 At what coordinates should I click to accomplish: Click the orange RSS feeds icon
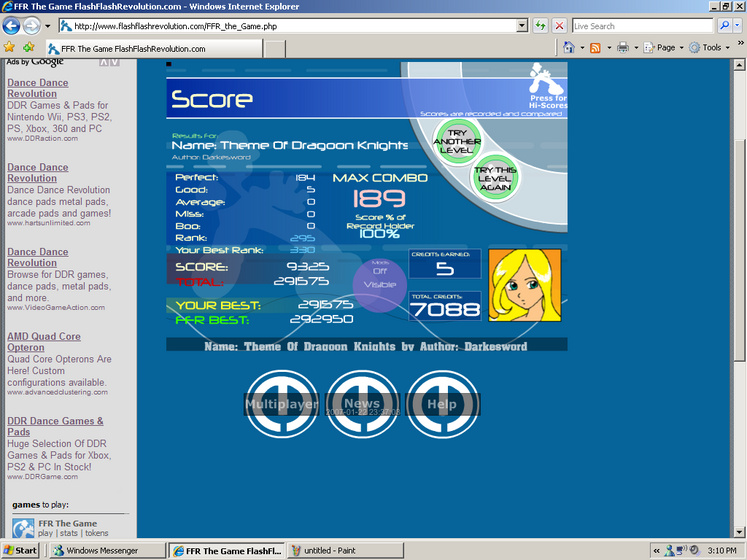(595, 48)
